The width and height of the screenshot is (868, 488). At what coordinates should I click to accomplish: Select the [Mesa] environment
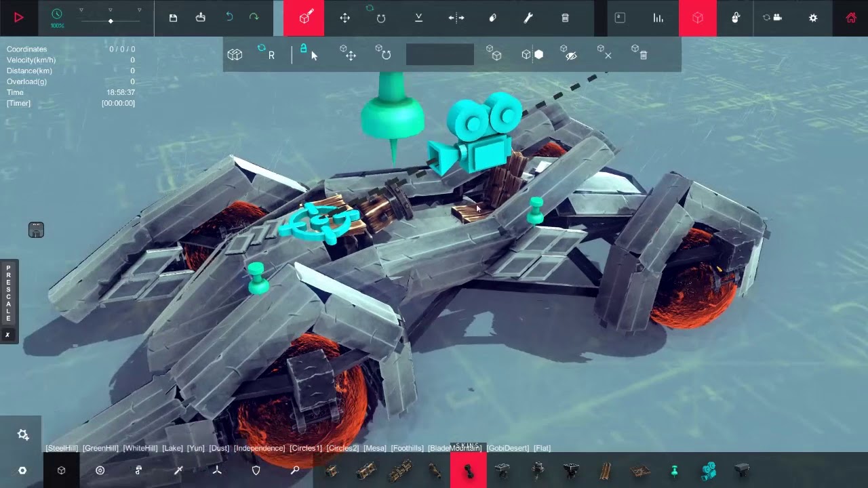coord(375,448)
